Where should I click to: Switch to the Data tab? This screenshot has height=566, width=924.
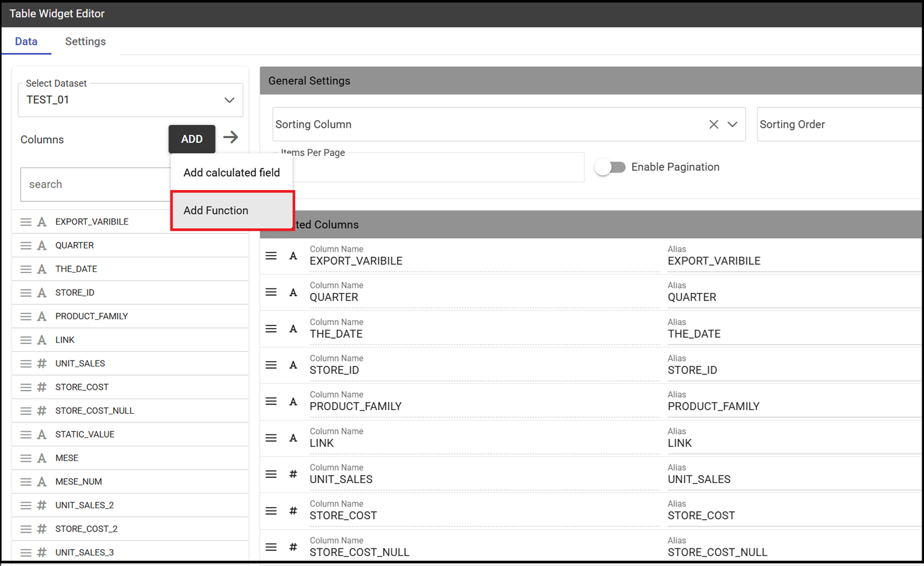coord(26,41)
